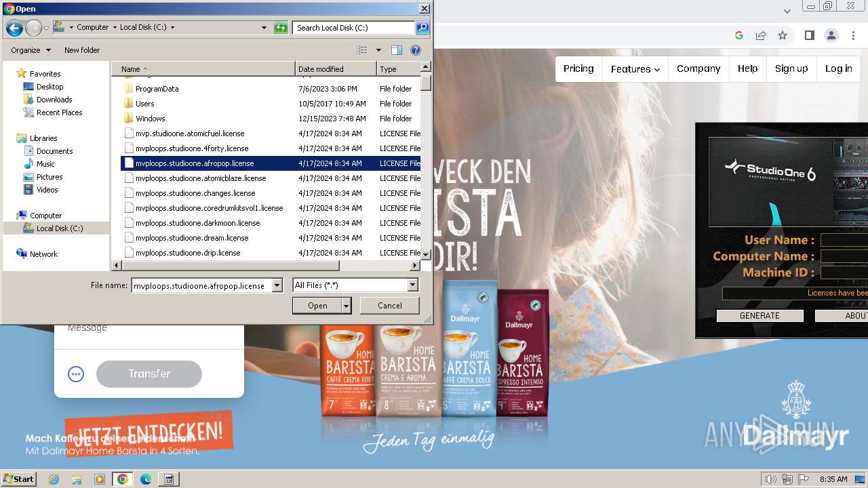This screenshot has width=868, height=488.
Task: Open Action Center flag tray icon
Action: click(x=804, y=479)
